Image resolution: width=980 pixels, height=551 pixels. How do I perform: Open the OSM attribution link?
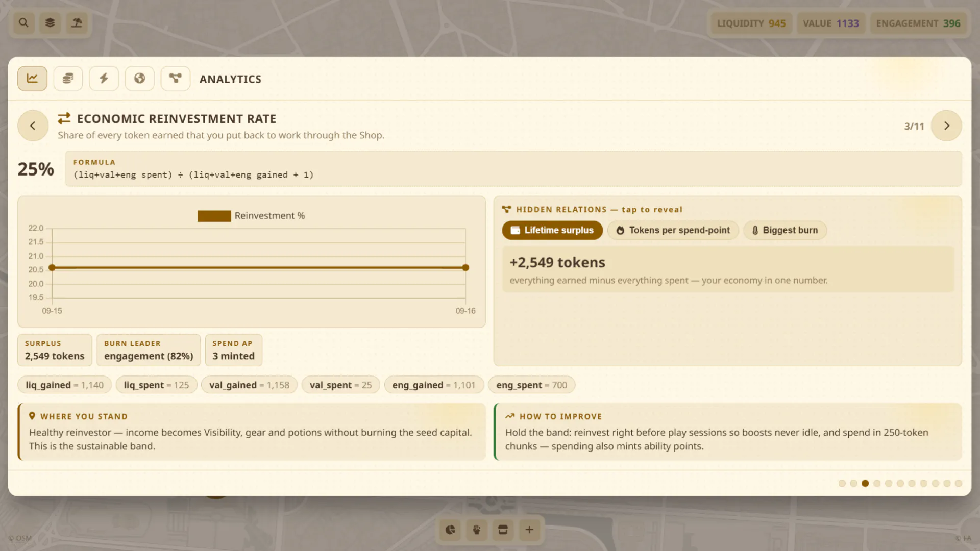(x=20, y=538)
